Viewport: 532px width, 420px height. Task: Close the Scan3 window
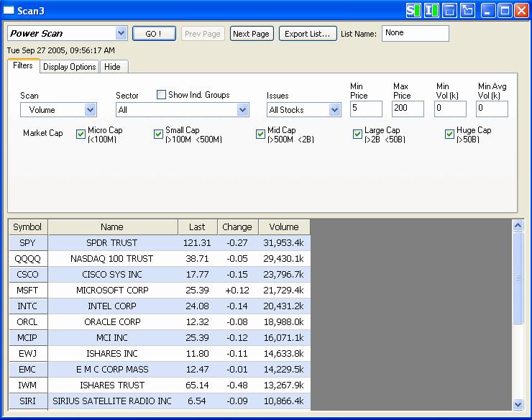click(x=521, y=11)
